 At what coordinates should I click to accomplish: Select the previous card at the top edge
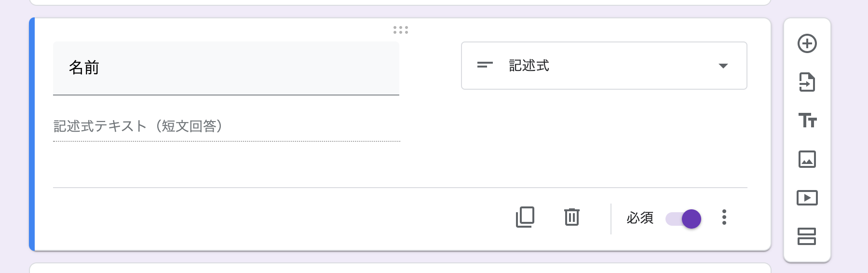click(x=400, y=2)
